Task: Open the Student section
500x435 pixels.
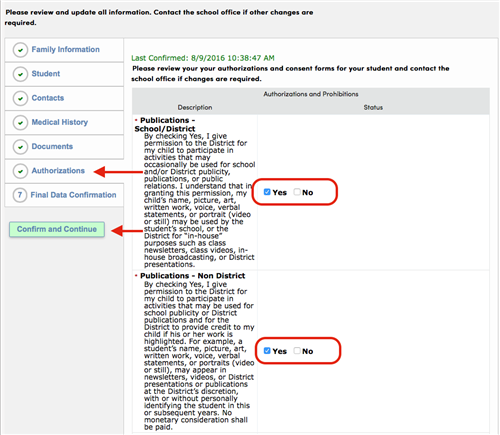Action: tap(46, 74)
